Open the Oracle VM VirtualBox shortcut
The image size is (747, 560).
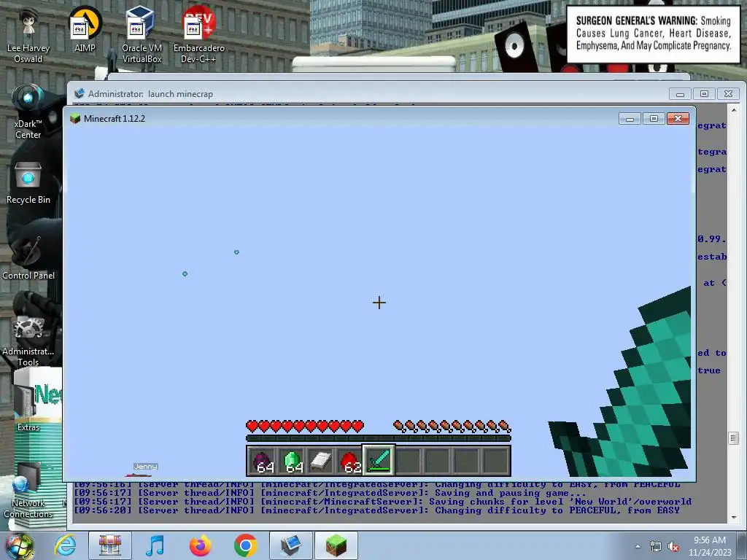142,34
